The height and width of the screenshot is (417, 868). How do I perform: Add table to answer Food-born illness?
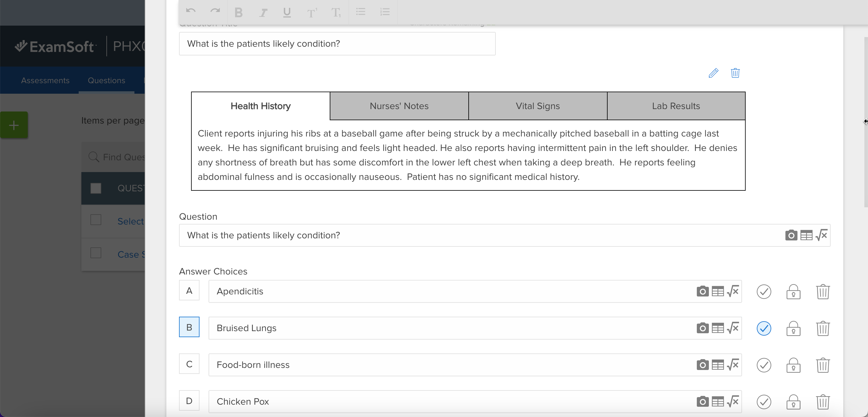pyautogui.click(x=718, y=365)
